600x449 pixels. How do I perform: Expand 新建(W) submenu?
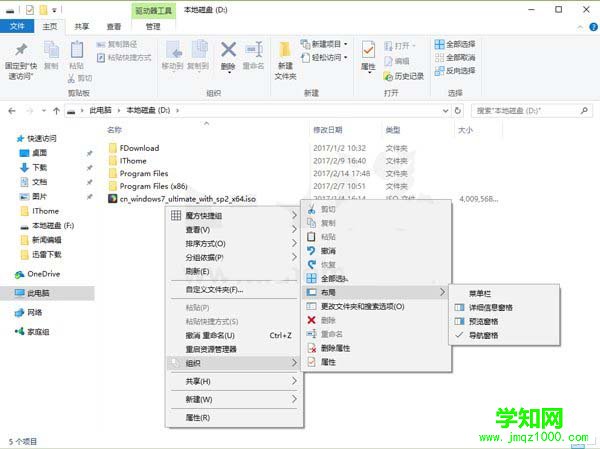[233, 399]
